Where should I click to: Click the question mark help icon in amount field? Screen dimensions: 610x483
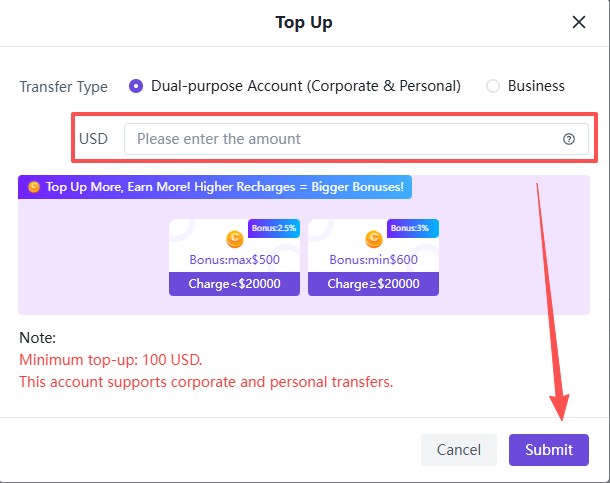(x=569, y=139)
